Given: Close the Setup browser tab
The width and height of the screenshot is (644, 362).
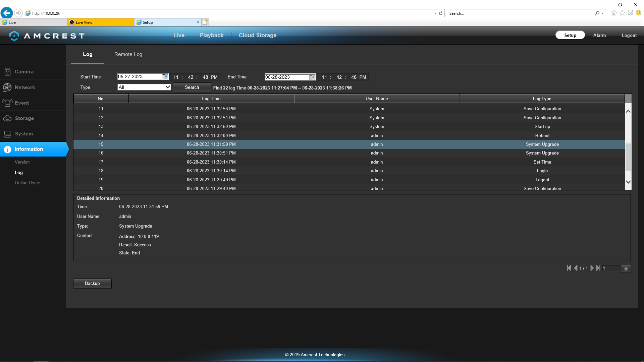Looking at the screenshot, I should click(198, 22).
